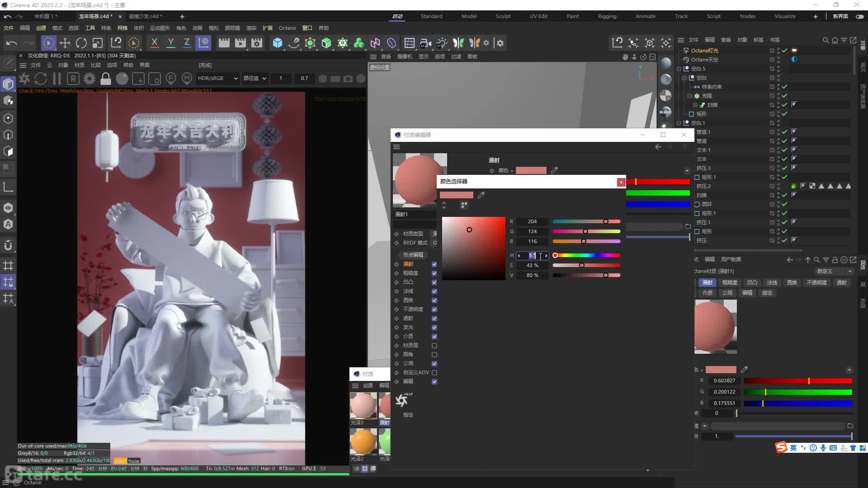This screenshot has height=488, width=868.
Task: Open the 颜色 dropdown arrow in material editor
Action: (x=512, y=171)
